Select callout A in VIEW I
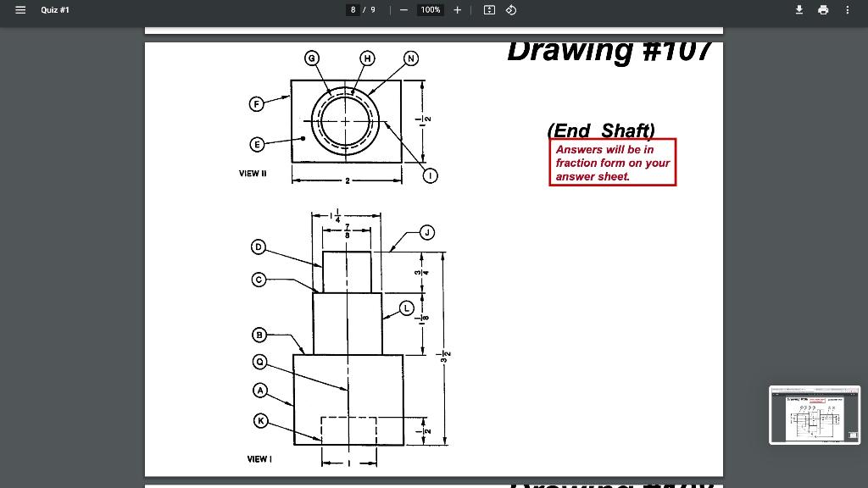This screenshot has height=488, width=868. click(260, 390)
